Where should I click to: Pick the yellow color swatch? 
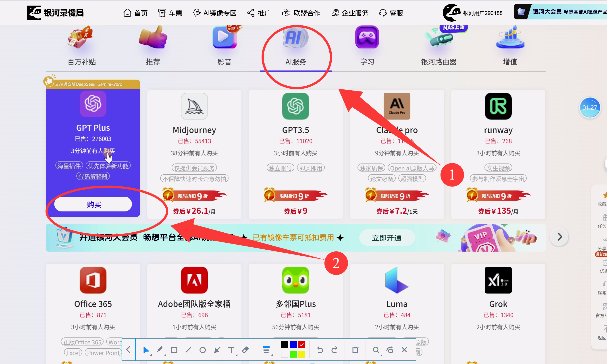click(301, 354)
